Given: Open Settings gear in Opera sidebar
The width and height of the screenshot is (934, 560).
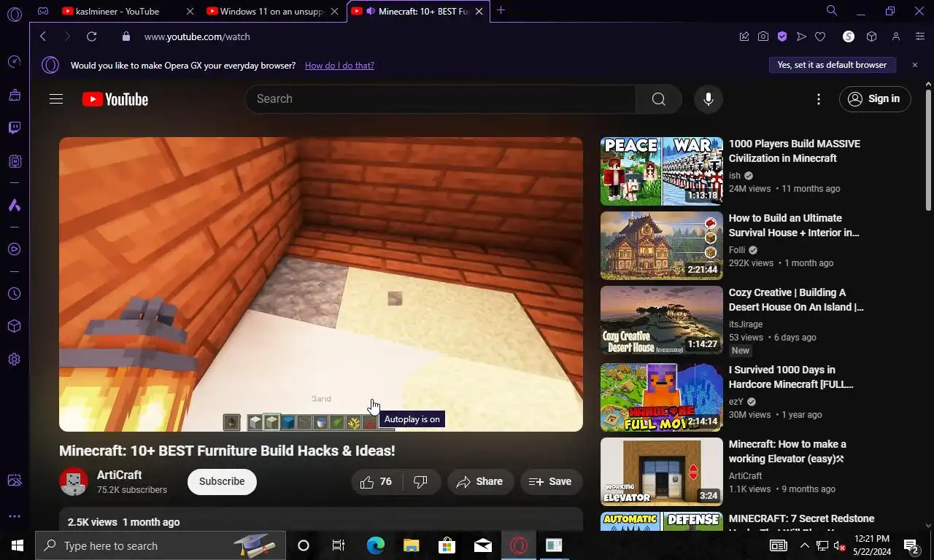Looking at the screenshot, I should click(15, 359).
